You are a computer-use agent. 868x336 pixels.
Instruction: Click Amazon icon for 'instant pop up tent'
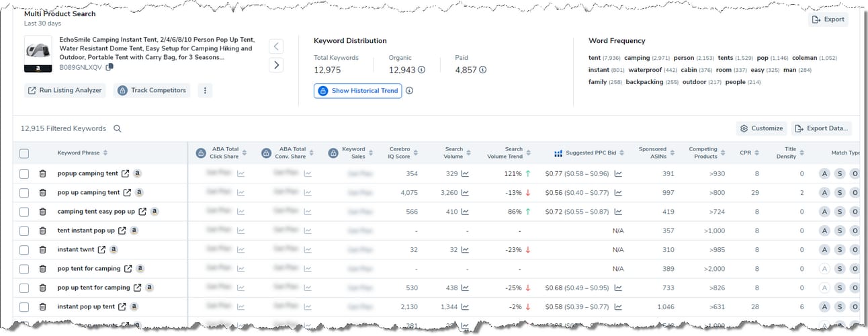tap(134, 307)
